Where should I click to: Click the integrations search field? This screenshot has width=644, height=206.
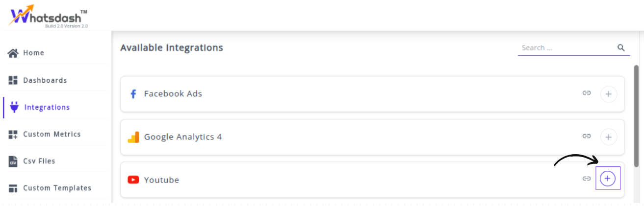pos(567,48)
